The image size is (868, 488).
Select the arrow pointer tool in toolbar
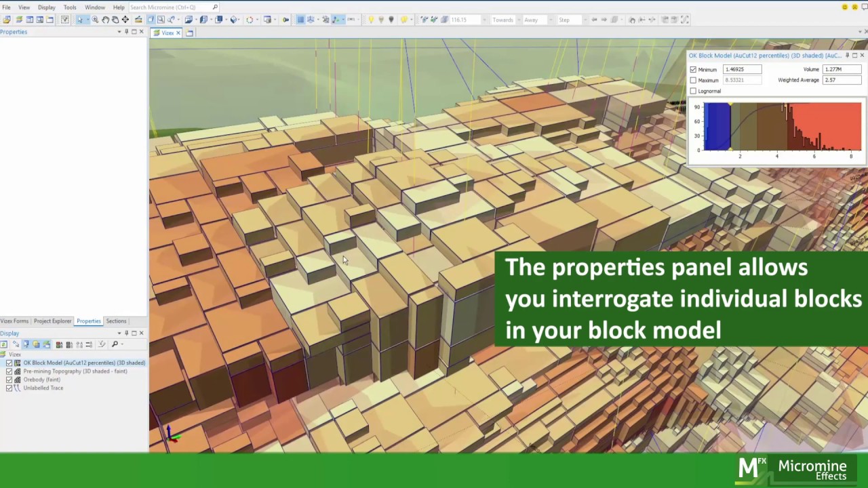click(80, 20)
